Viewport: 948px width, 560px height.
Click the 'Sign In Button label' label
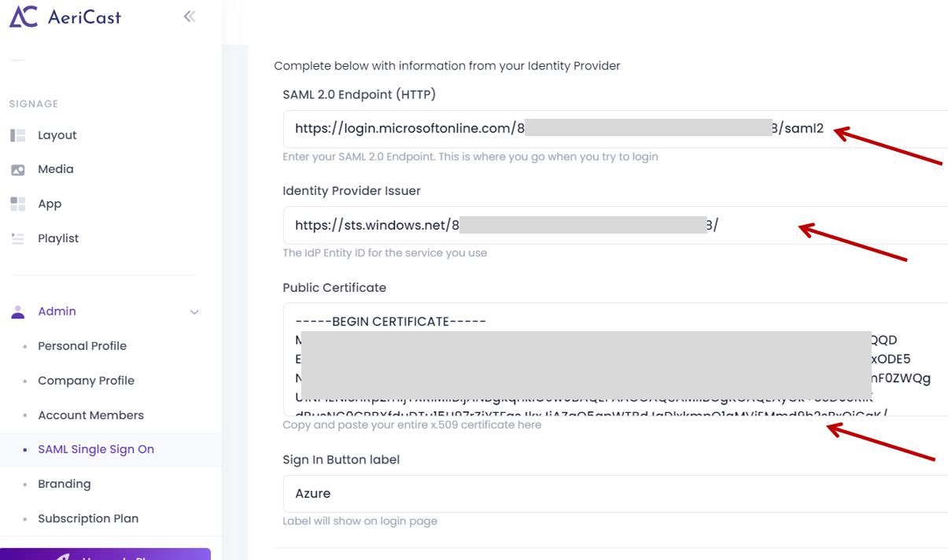click(341, 460)
